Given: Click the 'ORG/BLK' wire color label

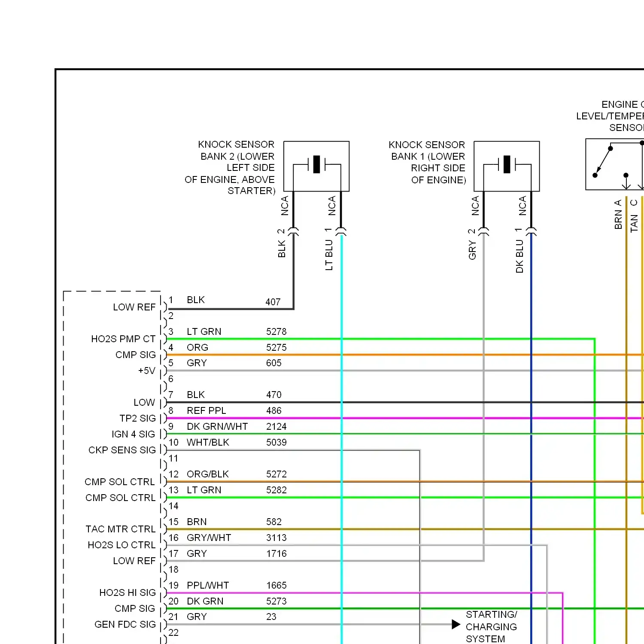Looking at the screenshot, I should click(208, 474).
